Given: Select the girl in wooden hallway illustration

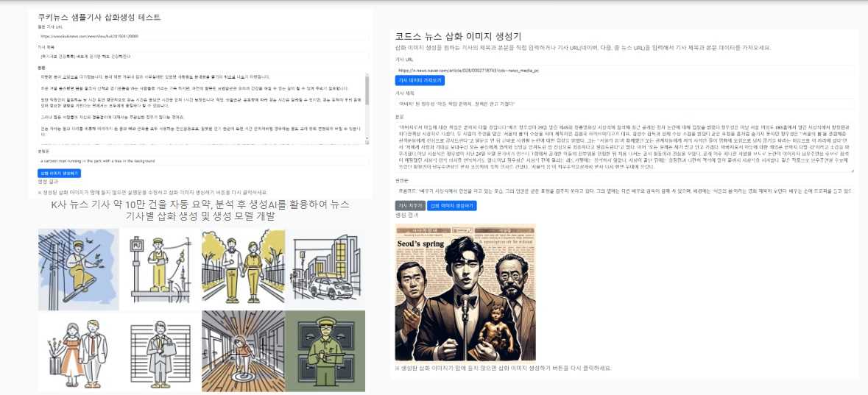Looking at the screenshot, I should tap(243, 352).
